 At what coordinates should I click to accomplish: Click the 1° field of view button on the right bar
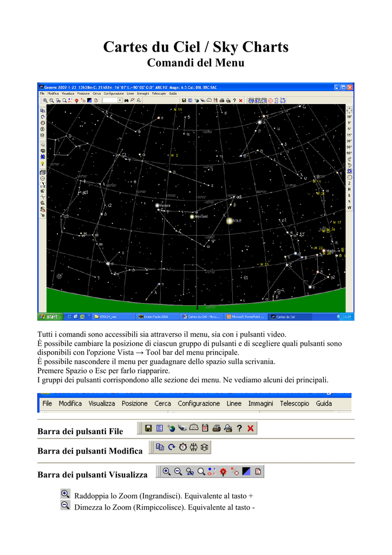[x=349, y=122]
